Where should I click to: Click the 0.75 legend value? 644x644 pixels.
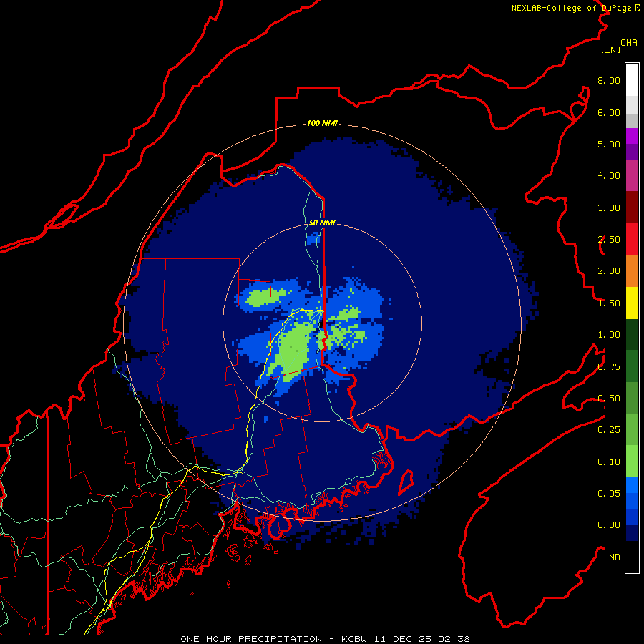pos(609,367)
